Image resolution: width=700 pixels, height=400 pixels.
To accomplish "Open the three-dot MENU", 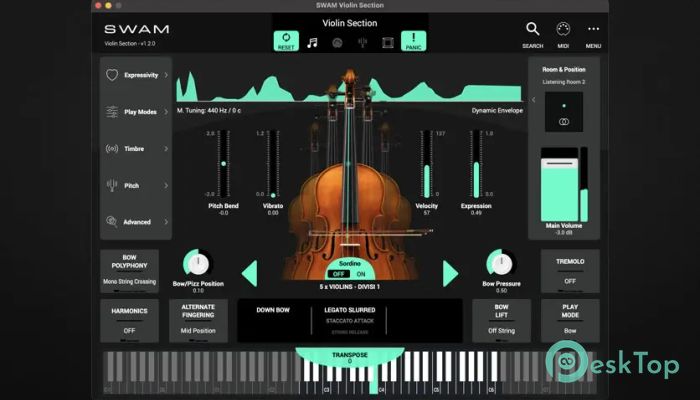I will (593, 33).
